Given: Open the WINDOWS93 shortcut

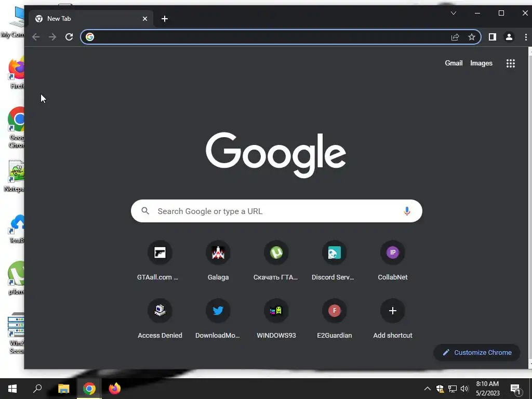Looking at the screenshot, I should pos(276,320).
